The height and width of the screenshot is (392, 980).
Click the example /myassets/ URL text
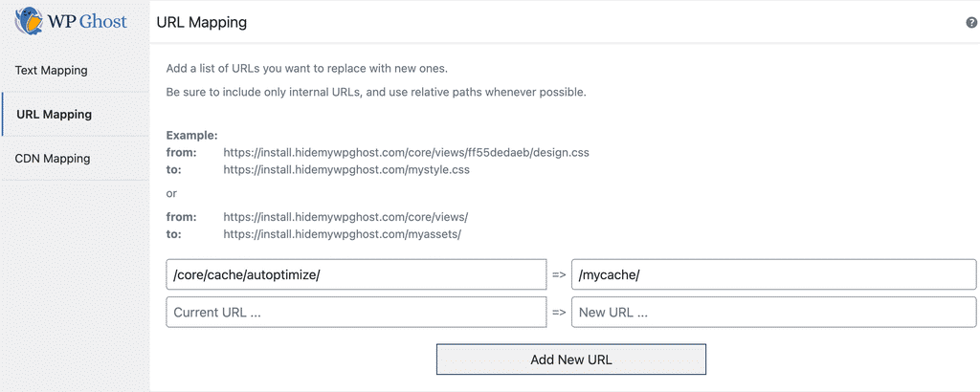(343, 234)
